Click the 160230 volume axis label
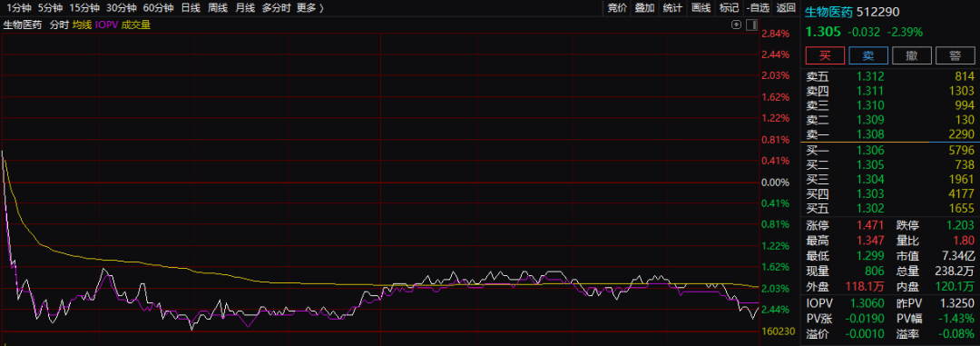 point(778,331)
